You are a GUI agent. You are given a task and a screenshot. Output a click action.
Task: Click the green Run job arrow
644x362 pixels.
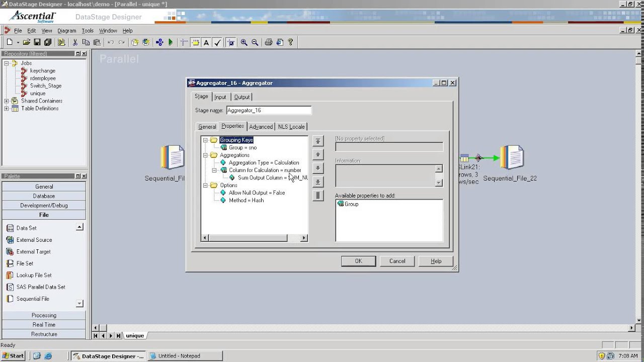coord(171,43)
